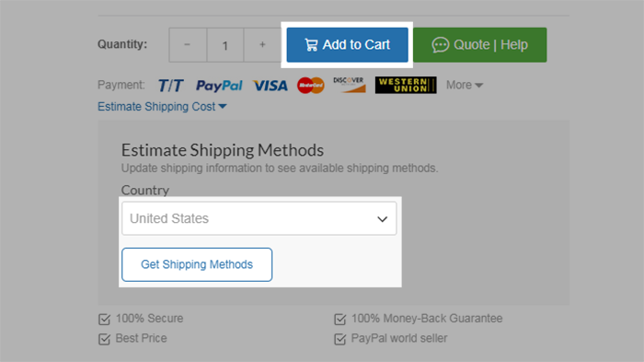Click the Get Shipping Methods button

197,264
